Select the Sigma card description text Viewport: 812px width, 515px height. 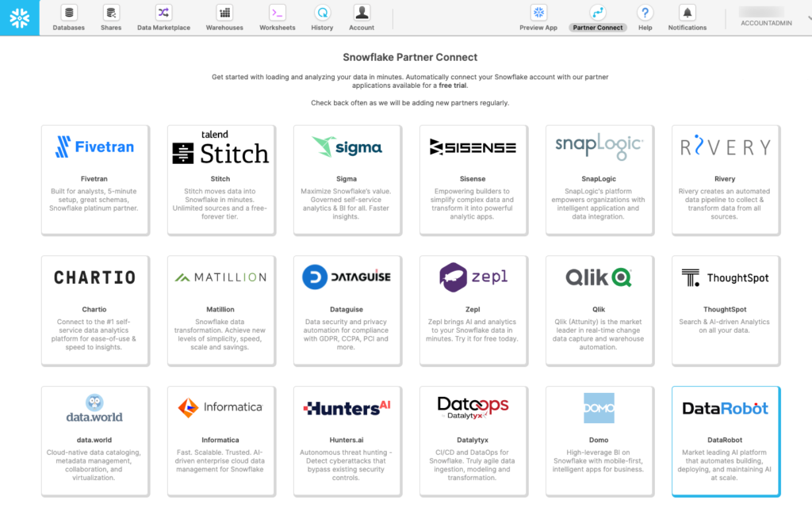[346, 204]
